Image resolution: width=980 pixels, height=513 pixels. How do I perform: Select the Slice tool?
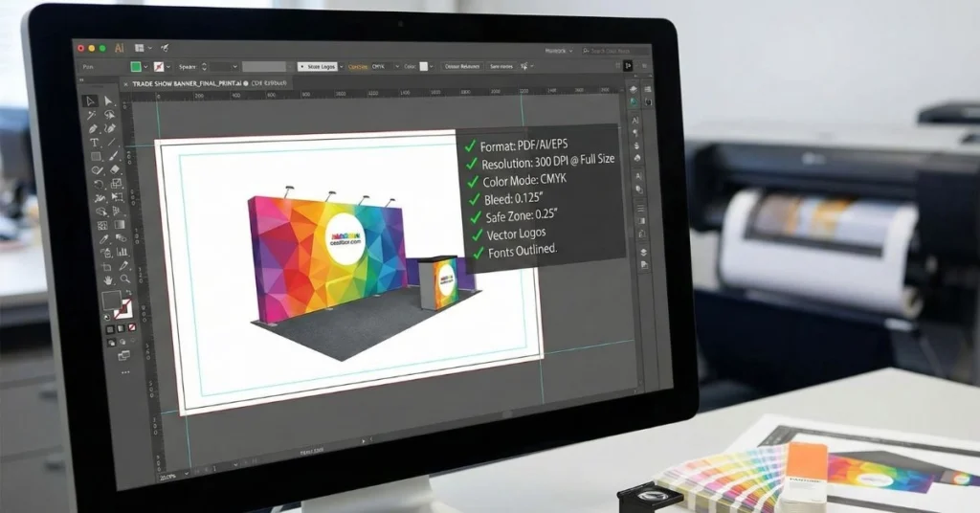(123, 266)
